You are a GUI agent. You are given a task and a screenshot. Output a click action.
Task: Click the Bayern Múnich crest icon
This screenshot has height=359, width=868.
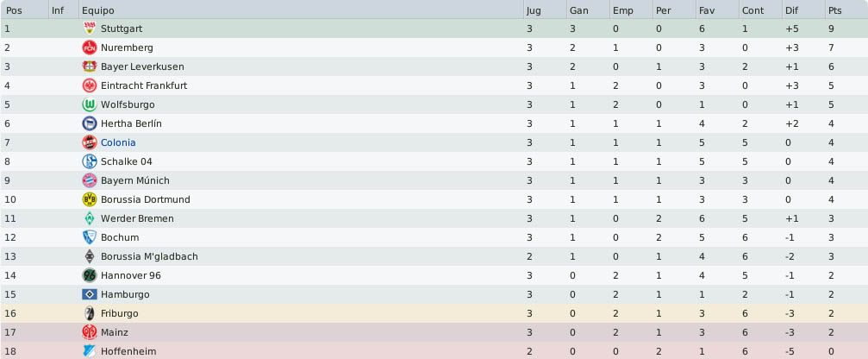(89, 180)
